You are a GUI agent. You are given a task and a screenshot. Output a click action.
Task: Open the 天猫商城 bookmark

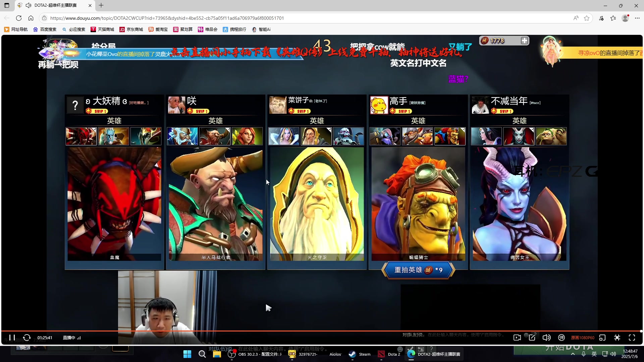coord(102,29)
